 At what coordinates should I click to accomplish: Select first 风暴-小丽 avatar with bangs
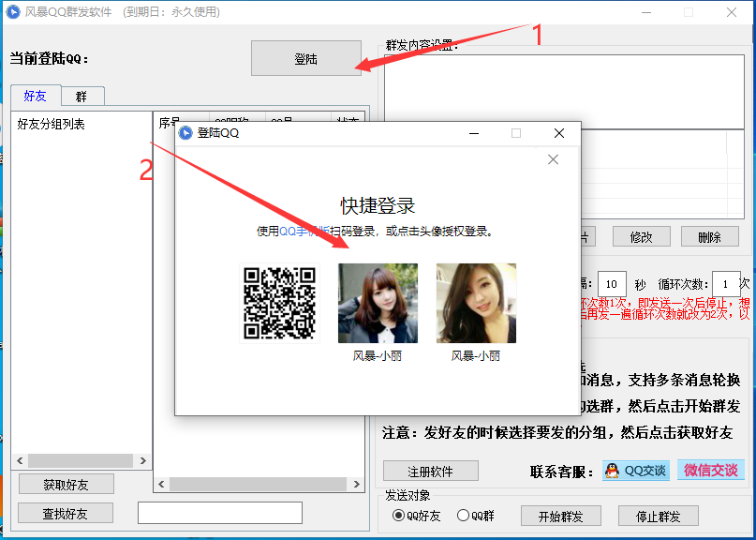click(x=378, y=303)
